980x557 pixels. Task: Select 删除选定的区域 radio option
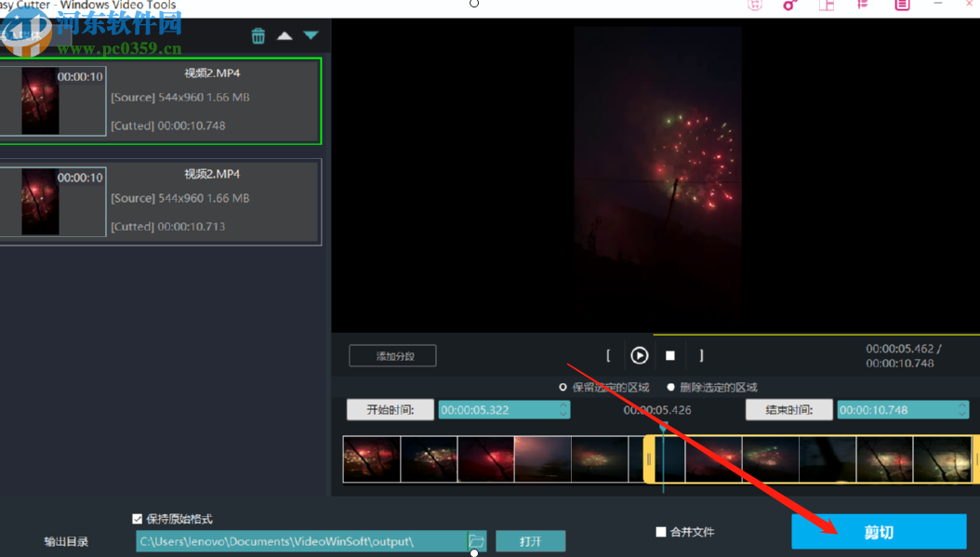click(670, 387)
